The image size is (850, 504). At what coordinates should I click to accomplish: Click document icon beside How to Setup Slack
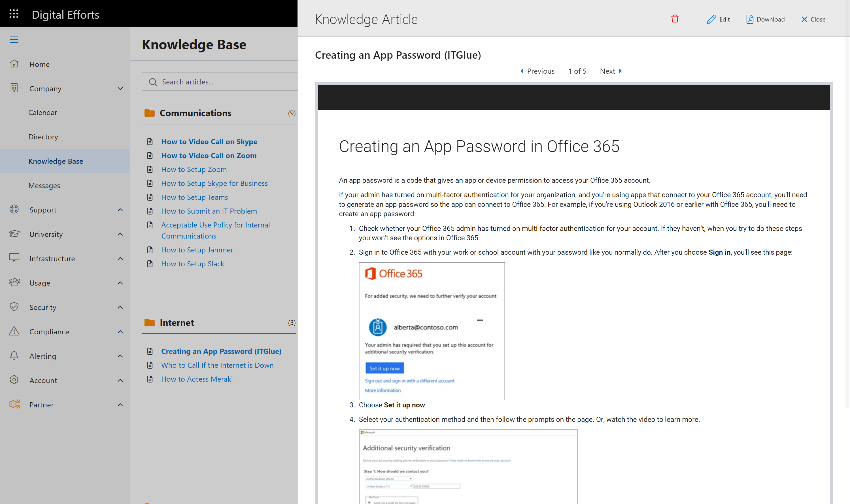click(150, 263)
